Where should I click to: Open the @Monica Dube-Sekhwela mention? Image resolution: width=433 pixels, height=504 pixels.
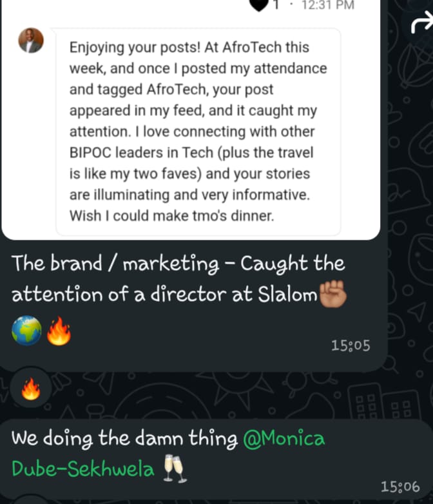[x=168, y=454]
